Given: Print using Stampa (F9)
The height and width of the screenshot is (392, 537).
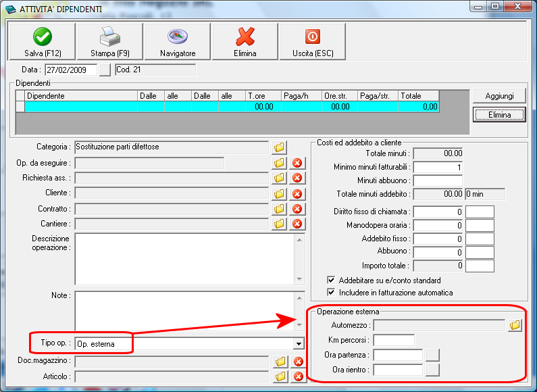Looking at the screenshot, I should 110,41.
